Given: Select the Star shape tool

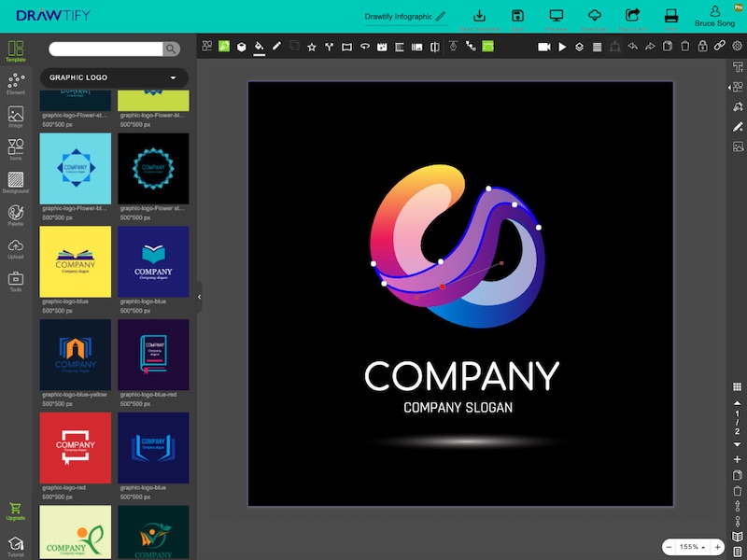Looking at the screenshot, I should [311, 46].
